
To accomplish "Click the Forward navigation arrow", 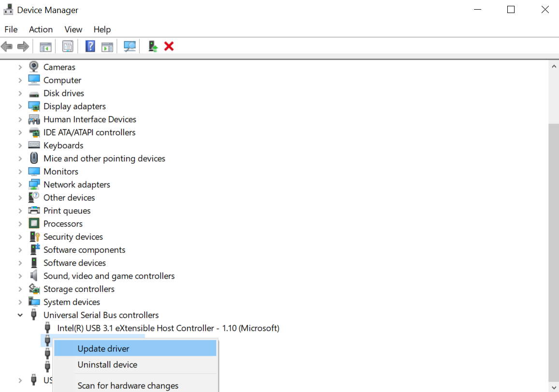I will (22, 46).
